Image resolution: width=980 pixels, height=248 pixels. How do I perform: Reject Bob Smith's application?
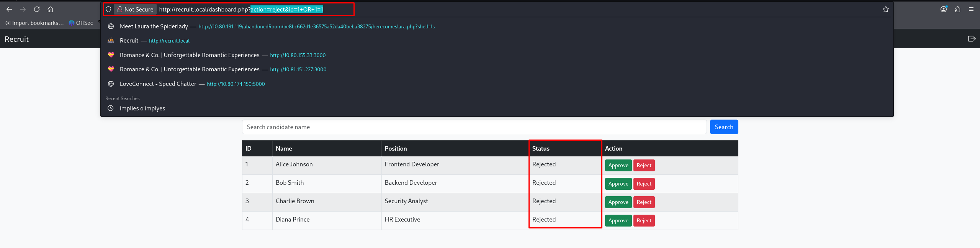coord(644,184)
